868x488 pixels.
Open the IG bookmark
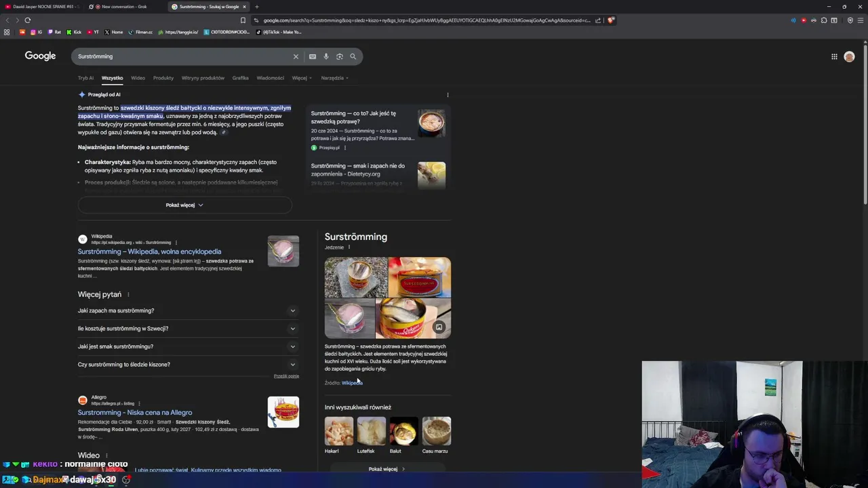coord(36,32)
